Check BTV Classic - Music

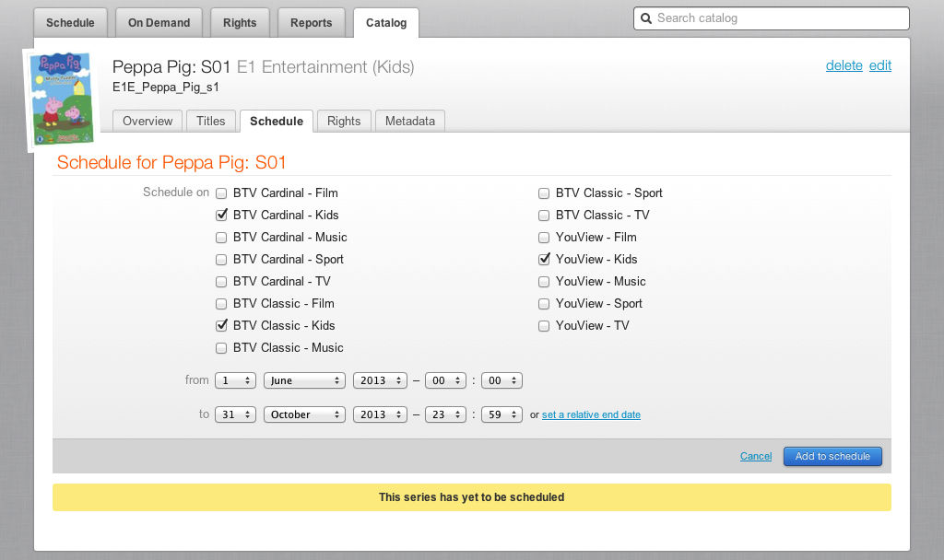tap(221, 348)
